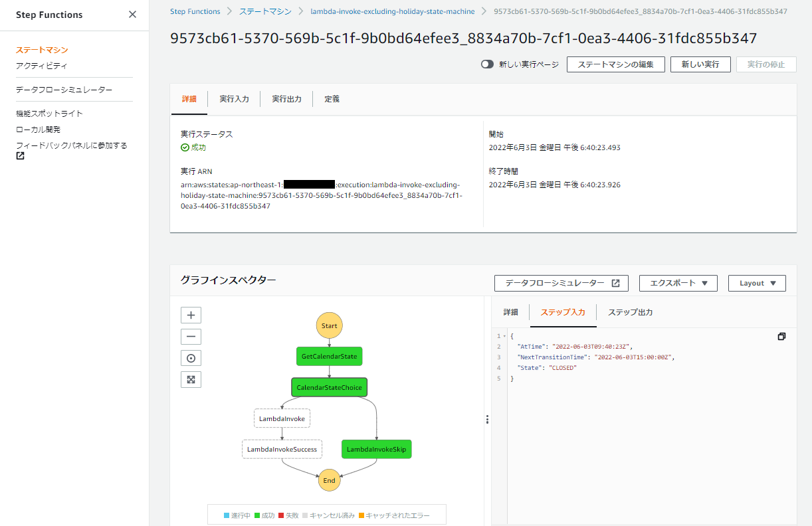This screenshot has height=526, width=812.
Task: Fit the graph to screen with the expand icon
Action: 191,379
